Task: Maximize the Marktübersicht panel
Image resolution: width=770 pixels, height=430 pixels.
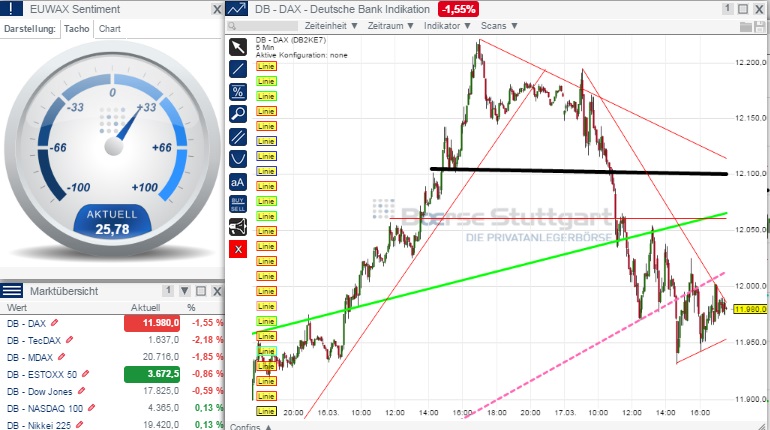Action: point(201,291)
